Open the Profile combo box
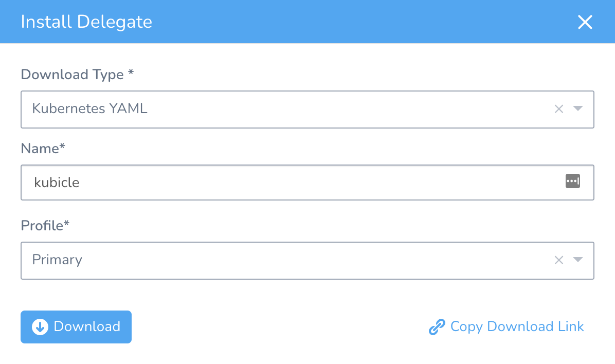The image size is (615, 364). pyautogui.click(x=288, y=260)
